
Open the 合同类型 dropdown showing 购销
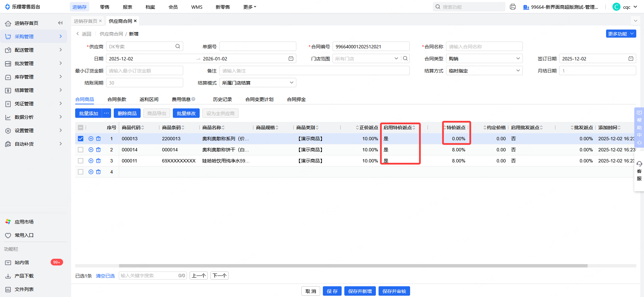[484, 58]
